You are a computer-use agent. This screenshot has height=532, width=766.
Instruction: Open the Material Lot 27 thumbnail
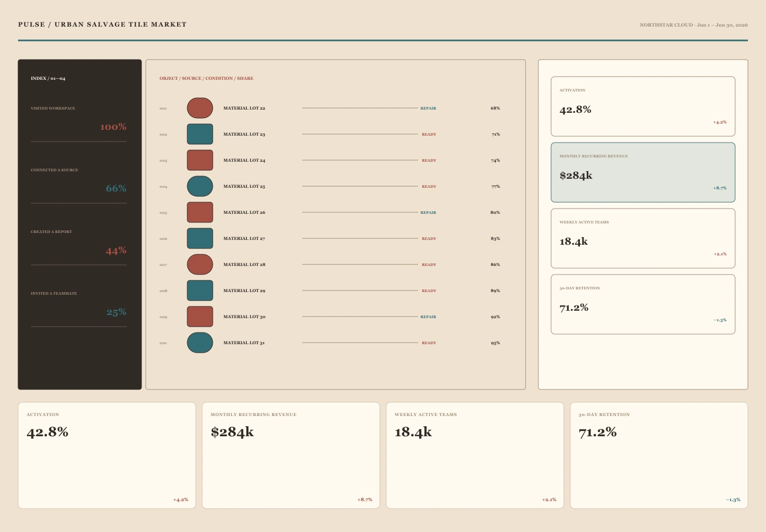tap(200, 238)
